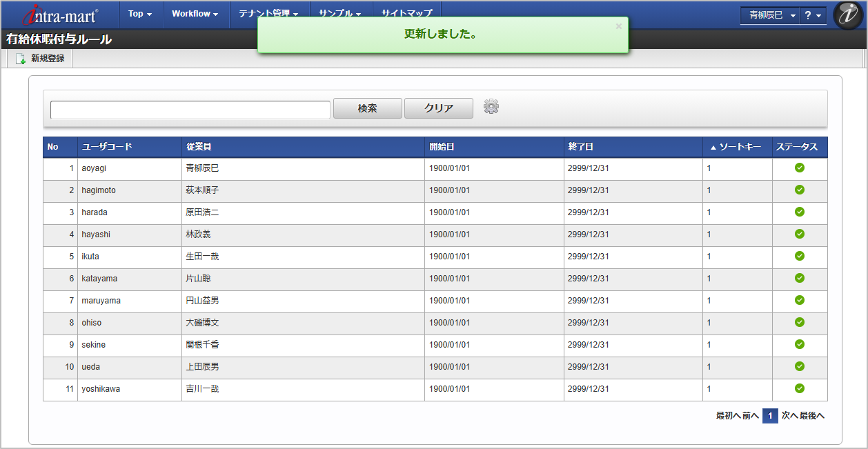Open the Top dropdown menu
The height and width of the screenshot is (449, 868).
(x=140, y=14)
